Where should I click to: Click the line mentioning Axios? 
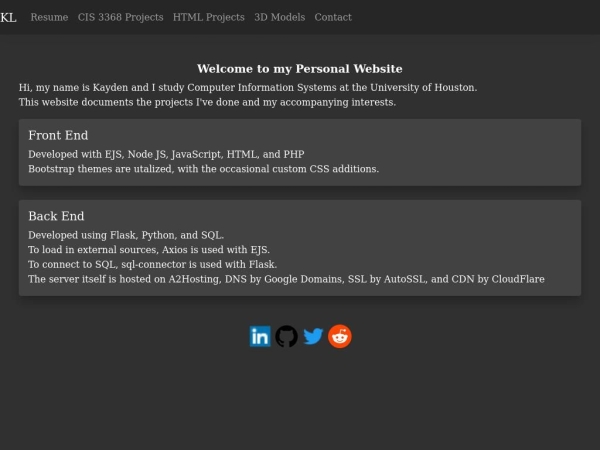(149, 250)
